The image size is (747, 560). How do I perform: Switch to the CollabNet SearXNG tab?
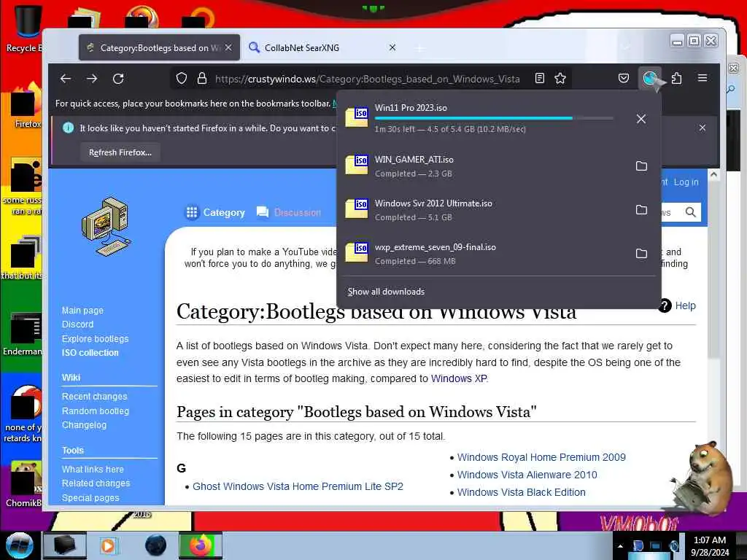[324, 47]
